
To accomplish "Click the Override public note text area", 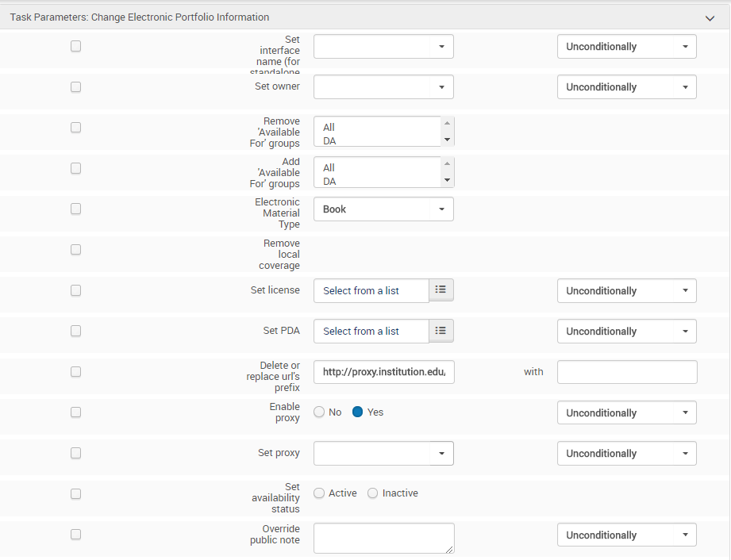I will [x=383, y=538].
